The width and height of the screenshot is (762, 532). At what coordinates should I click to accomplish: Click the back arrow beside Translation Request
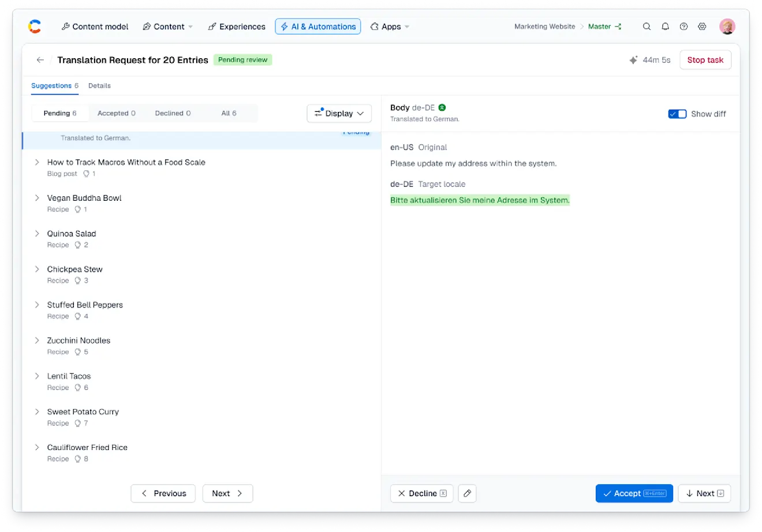[40, 60]
